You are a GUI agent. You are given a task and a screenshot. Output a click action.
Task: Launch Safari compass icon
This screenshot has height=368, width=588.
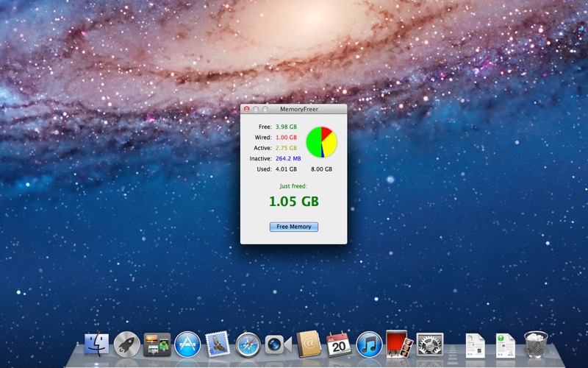point(248,344)
